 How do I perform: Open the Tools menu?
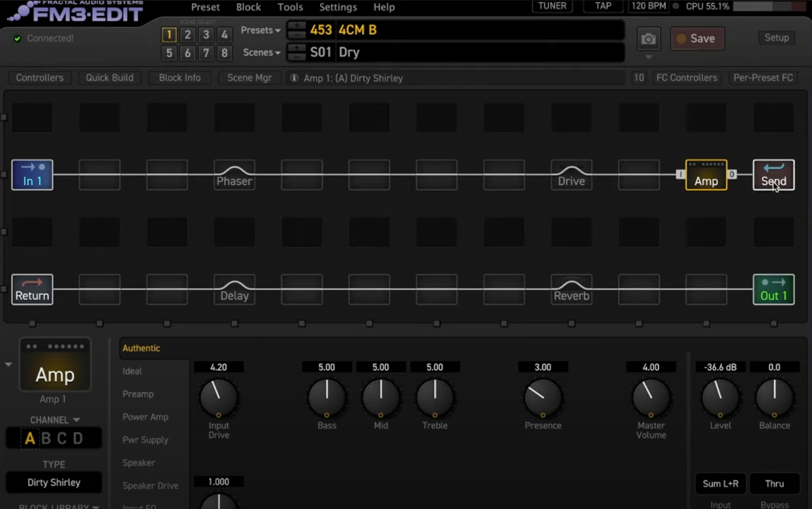click(290, 8)
